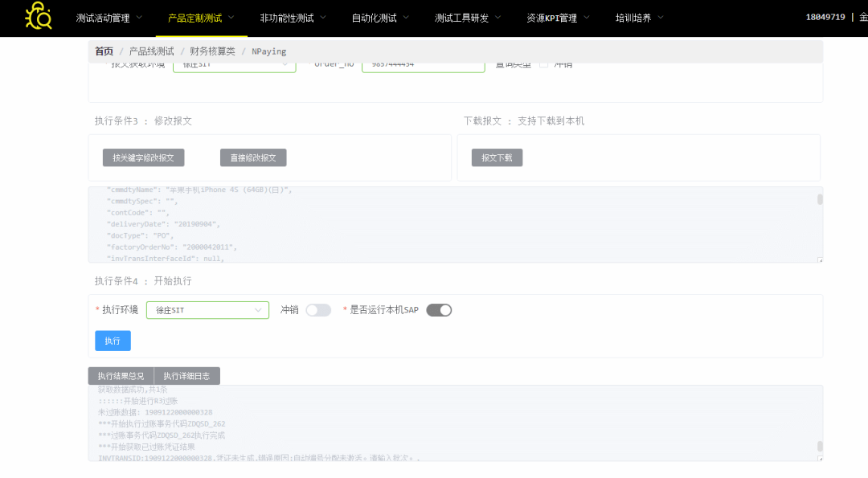Open the 资源KPI管理 menu
This screenshot has height=478, width=868.
(x=558, y=18)
